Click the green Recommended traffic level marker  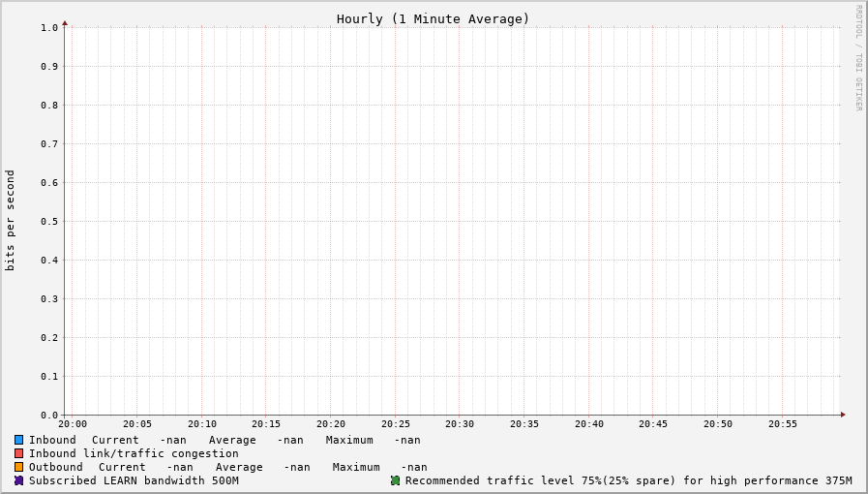[x=395, y=480]
